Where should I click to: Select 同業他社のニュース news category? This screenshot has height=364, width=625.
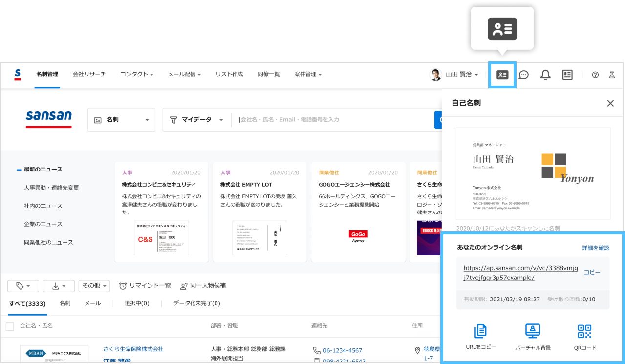click(48, 242)
